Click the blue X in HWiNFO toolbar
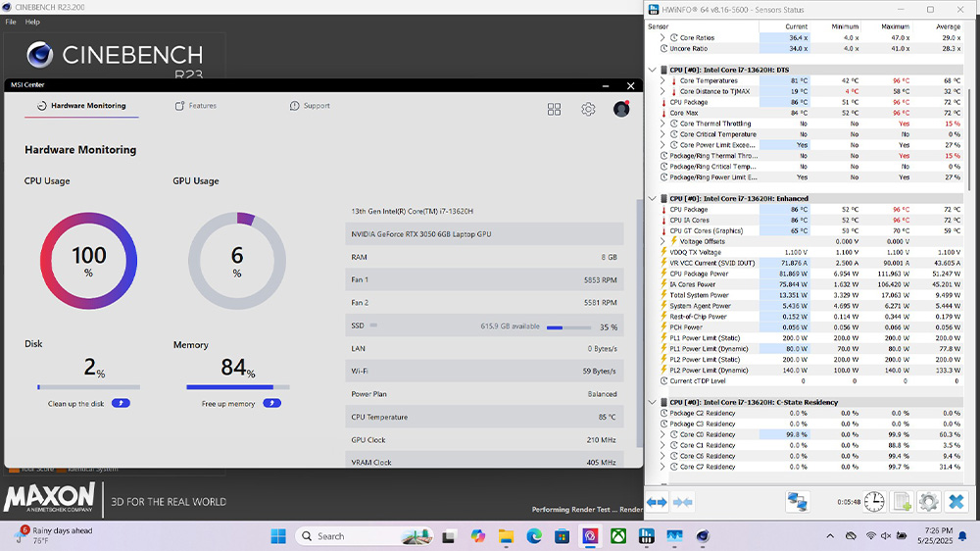This screenshot has width=980, height=551. (x=956, y=502)
